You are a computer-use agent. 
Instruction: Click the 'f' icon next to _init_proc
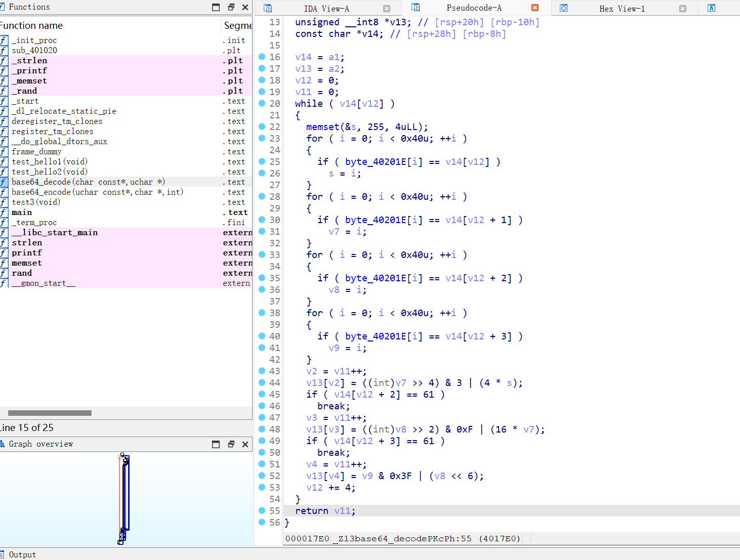click(4, 40)
